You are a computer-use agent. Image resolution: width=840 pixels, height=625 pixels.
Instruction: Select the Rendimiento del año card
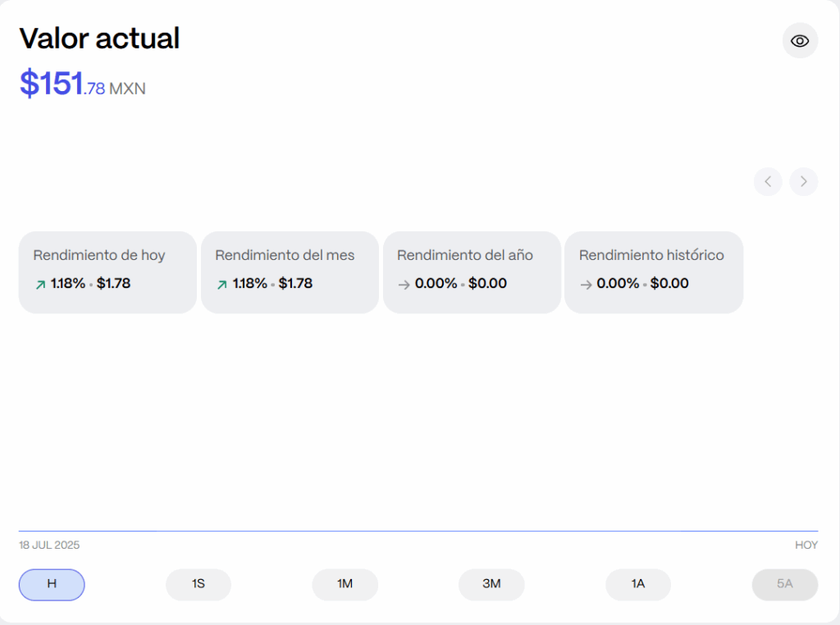pos(472,271)
